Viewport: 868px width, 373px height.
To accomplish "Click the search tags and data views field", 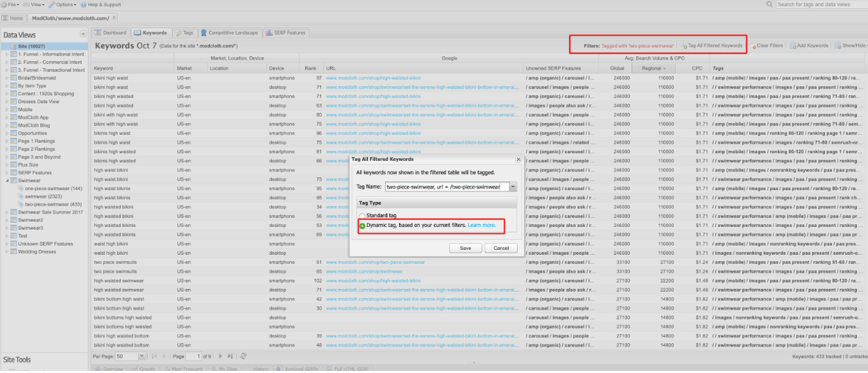I will point(819,4).
